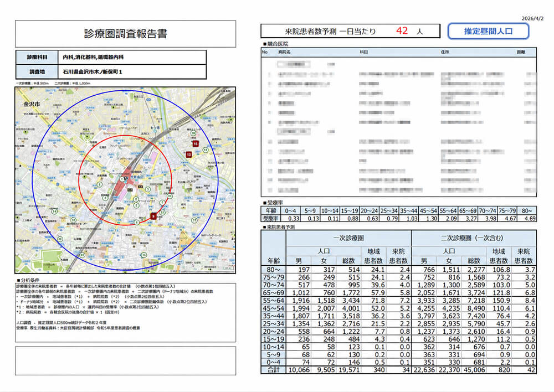This screenshot has width=554, height=392.
Task: Click the total population cell 45,006
Action: click(474, 370)
